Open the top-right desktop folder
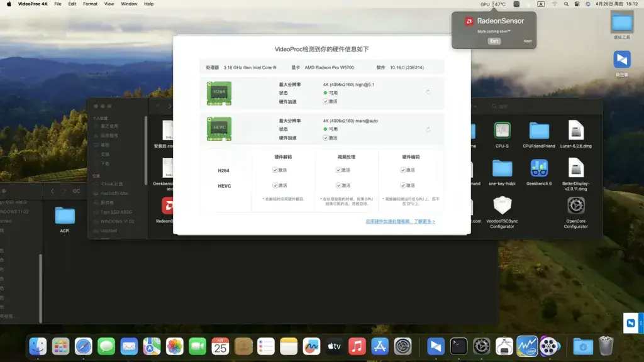Screen dimensions: 644x362 tap(622, 25)
